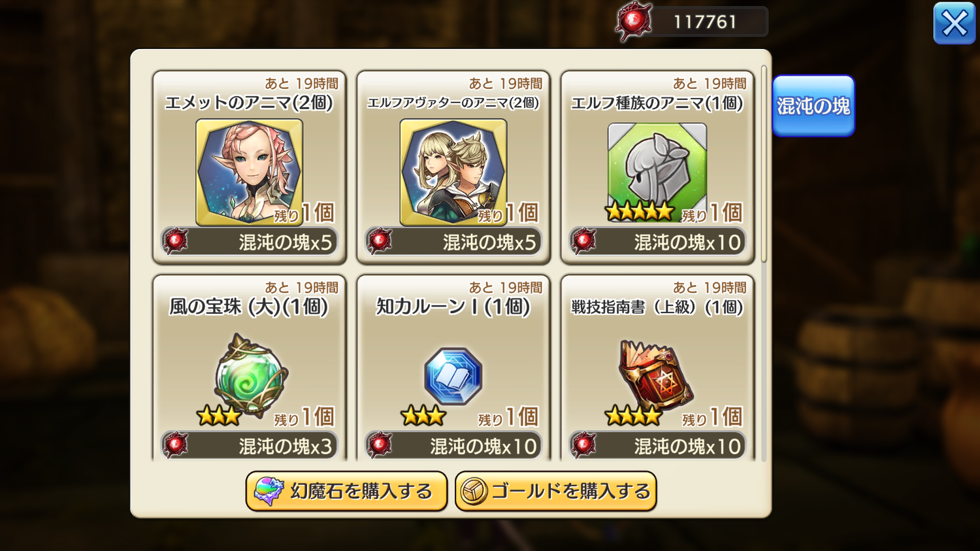Pick the blue 知力ルーンI rune icon
Screen dimensions: 980x551
point(453,376)
